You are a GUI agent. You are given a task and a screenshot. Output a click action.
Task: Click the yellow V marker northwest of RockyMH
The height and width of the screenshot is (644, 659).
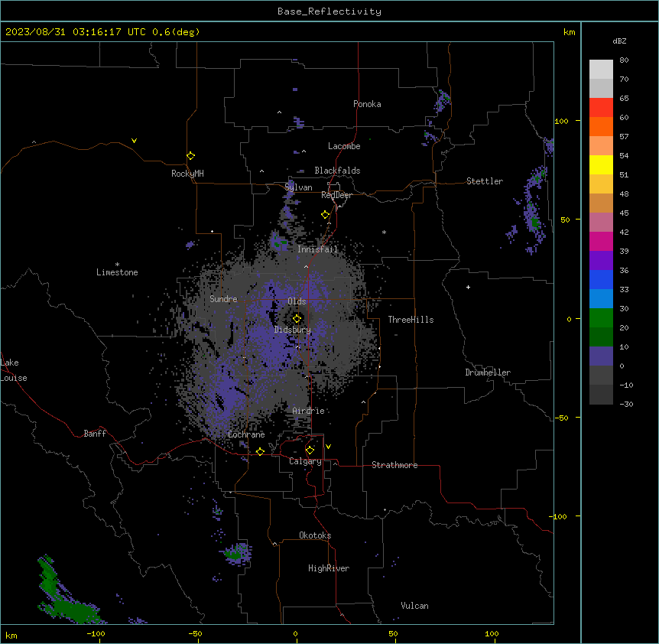click(x=134, y=141)
